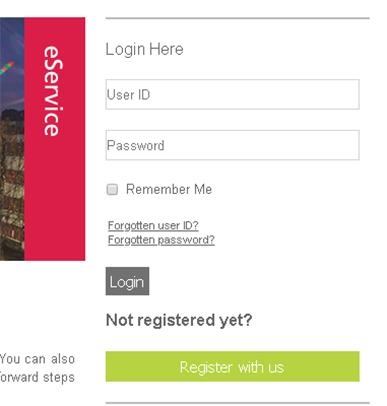The width and height of the screenshot is (387, 406).
Task: Click the rainbow light streak in photo
Action: [7, 68]
